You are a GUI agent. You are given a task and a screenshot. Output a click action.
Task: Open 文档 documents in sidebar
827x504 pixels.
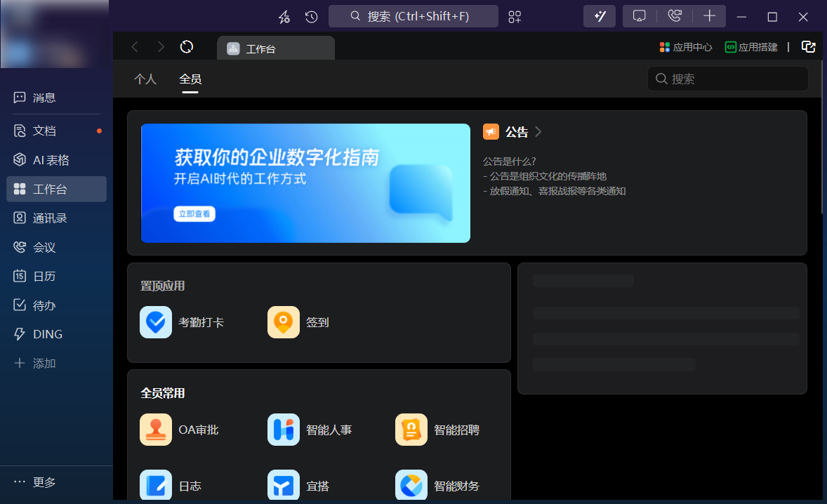[56, 131]
